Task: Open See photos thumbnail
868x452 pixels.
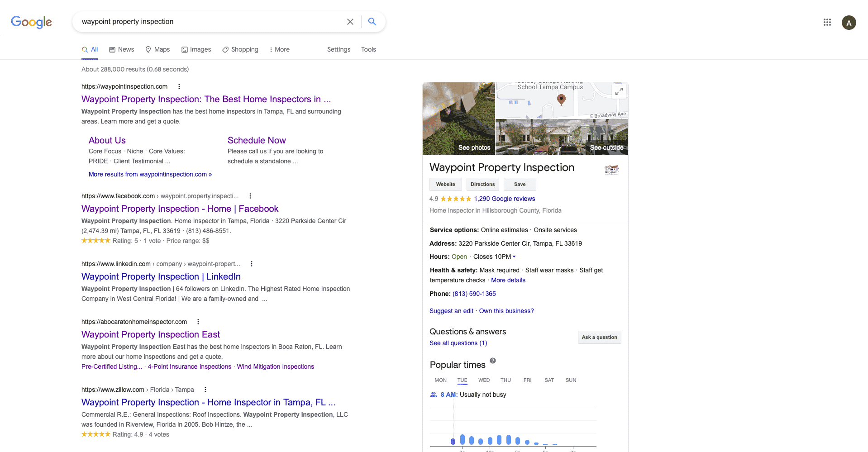Action: click(459, 119)
